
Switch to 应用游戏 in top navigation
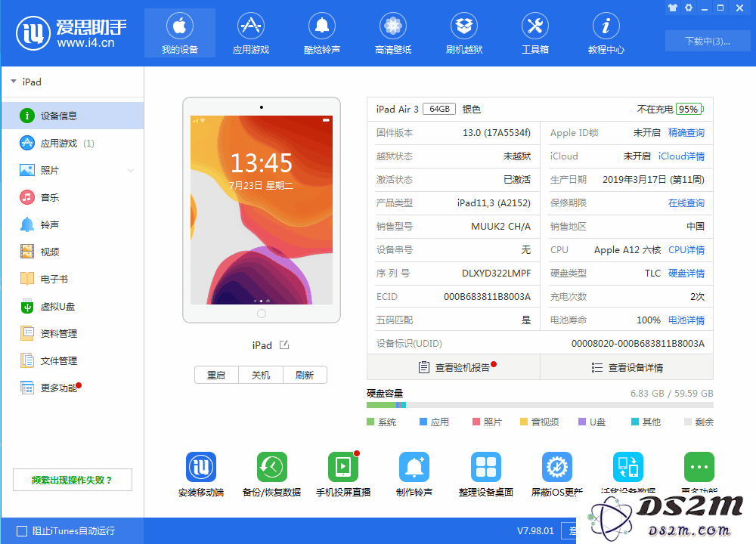(251, 32)
